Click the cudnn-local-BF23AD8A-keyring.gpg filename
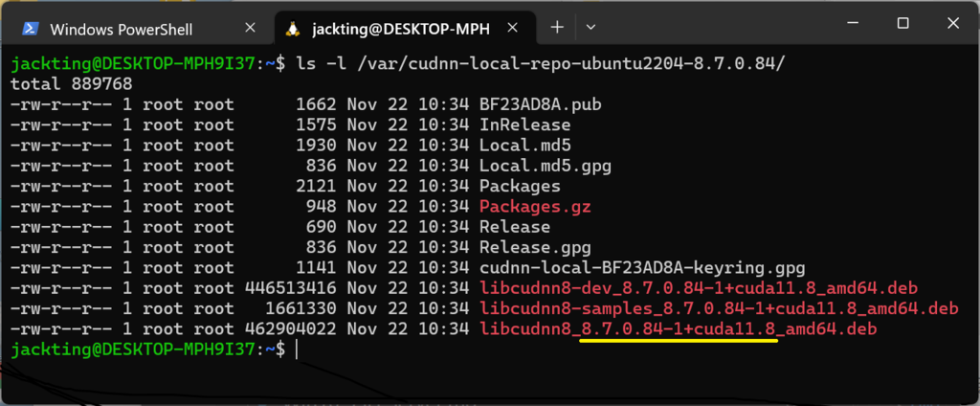 pyautogui.click(x=642, y=268)
